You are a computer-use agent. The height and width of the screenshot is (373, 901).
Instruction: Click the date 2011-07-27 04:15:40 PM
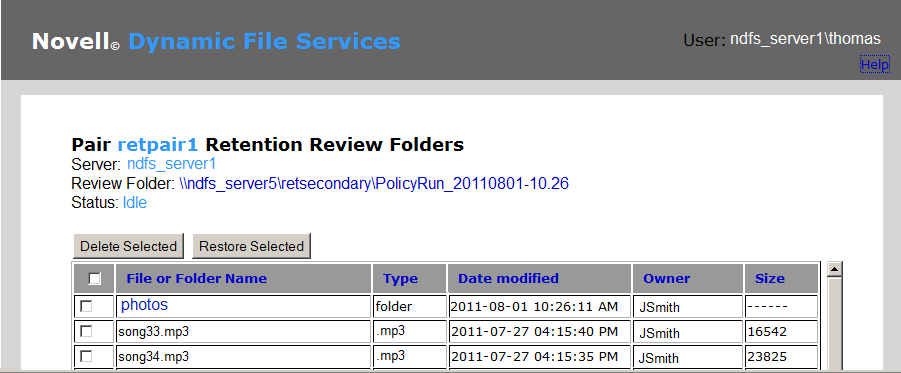pos(534,332)
